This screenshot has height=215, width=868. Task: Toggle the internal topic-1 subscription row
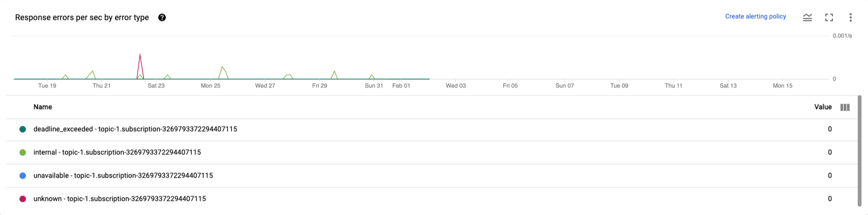[431, 152]
